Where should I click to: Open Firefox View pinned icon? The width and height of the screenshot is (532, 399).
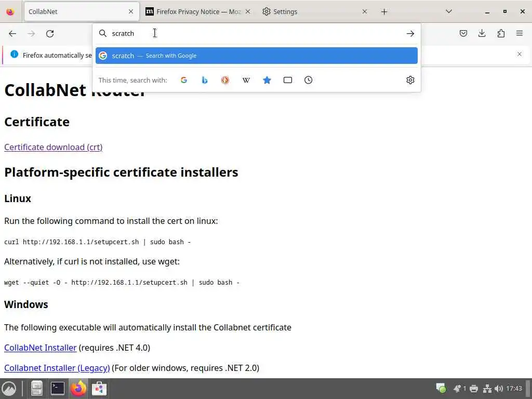(x=10, y=12)
